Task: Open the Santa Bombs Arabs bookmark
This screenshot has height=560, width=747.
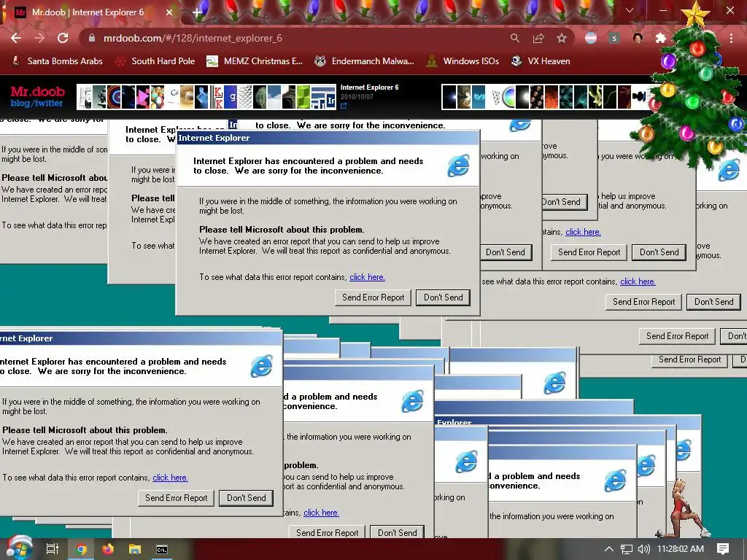Action: click(x=57, y=61)
